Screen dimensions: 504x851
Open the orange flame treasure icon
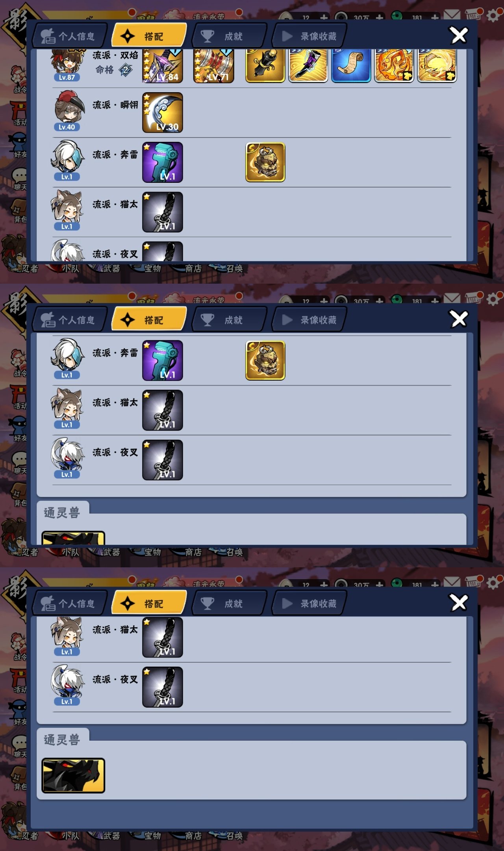point(394,66)
